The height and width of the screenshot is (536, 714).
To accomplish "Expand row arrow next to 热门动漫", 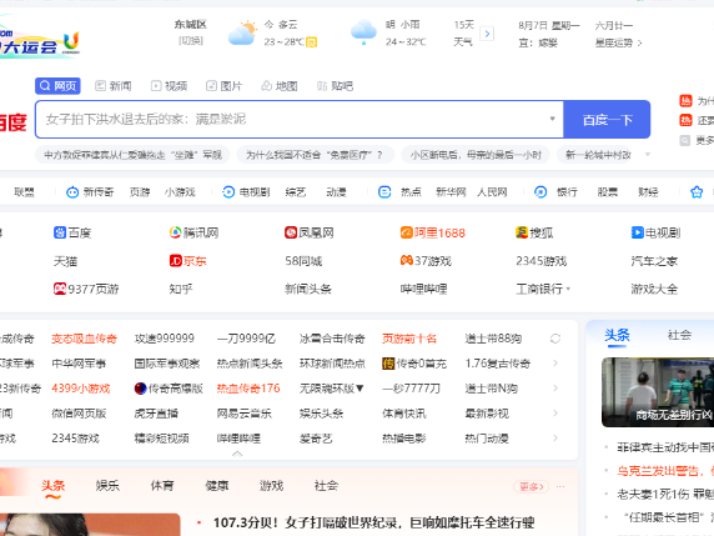I will [x=555, y=438].
